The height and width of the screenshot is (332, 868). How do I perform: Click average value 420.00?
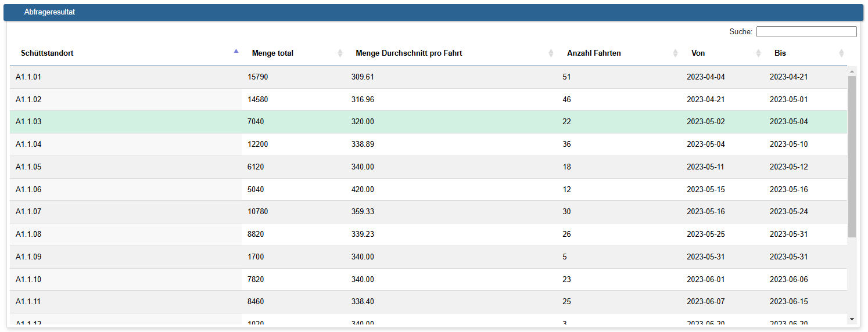click(x=363, y=190)
